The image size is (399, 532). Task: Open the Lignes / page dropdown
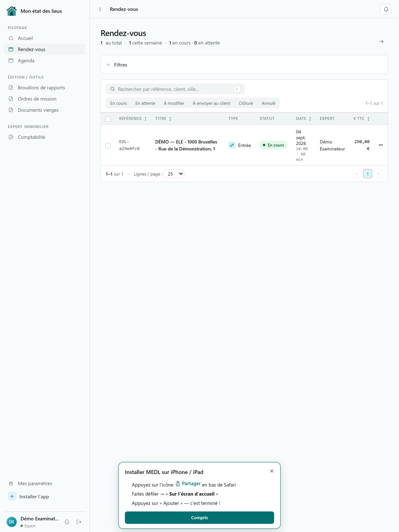[174, 174]
